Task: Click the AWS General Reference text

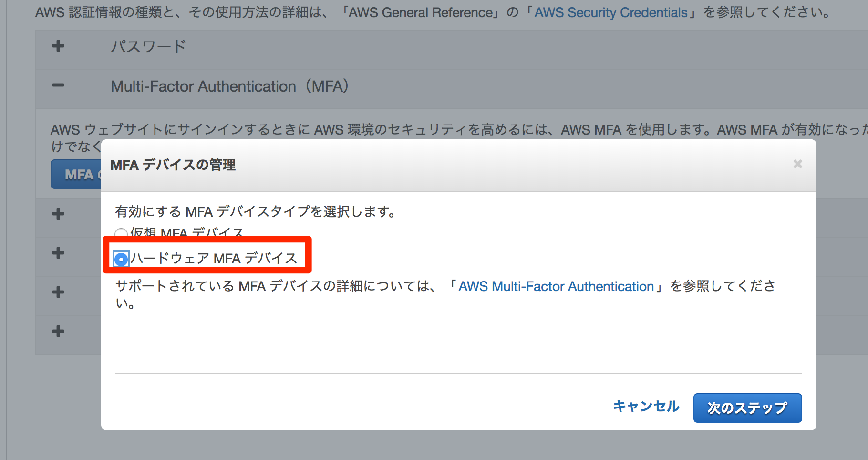Action: tap(422, 12)
